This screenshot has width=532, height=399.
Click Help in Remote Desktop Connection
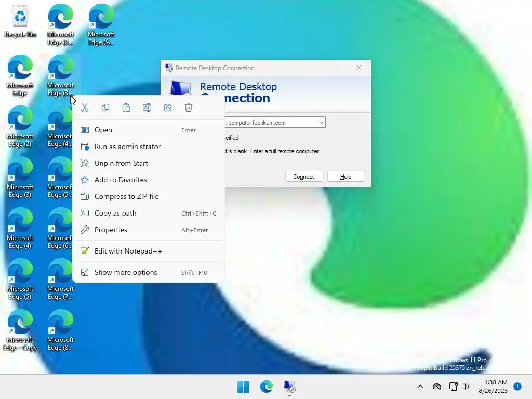[345, 177]
